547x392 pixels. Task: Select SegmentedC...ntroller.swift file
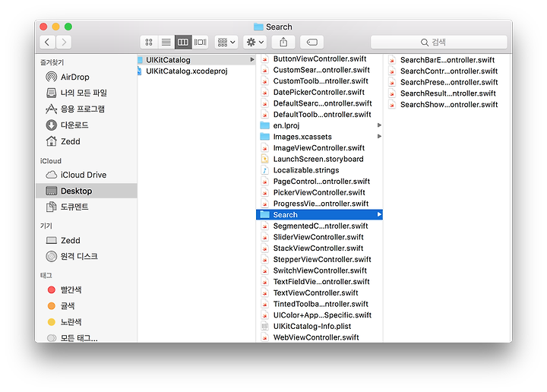[x=319, y=226]
